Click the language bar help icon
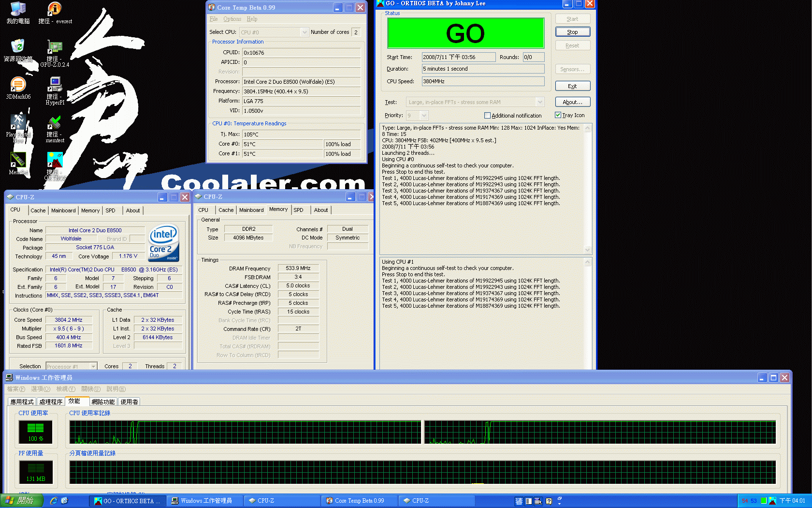 (x=549, y=501)
